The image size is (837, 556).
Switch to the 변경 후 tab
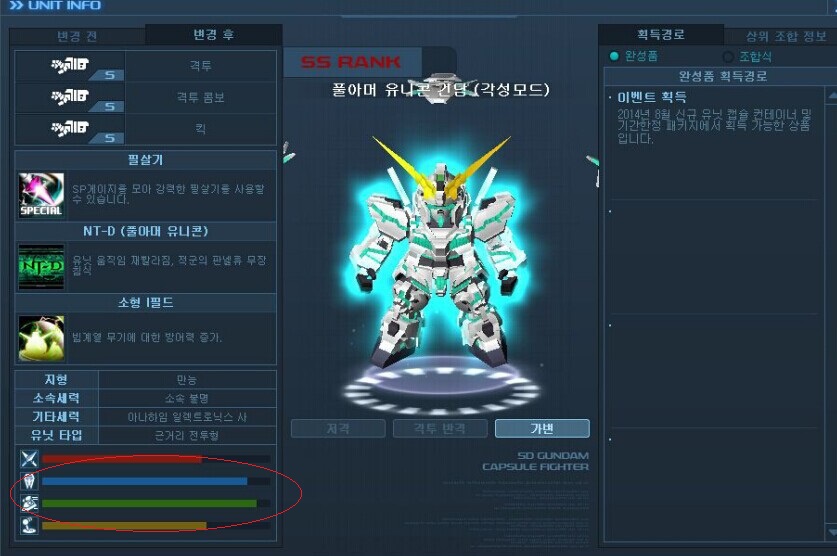[214, 35]
